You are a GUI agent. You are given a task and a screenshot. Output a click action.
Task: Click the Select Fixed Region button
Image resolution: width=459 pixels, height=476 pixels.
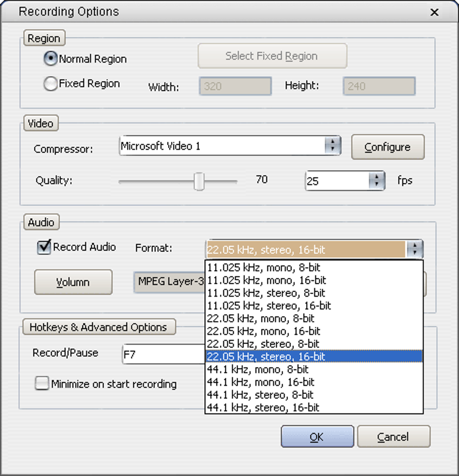click(272, 56)
